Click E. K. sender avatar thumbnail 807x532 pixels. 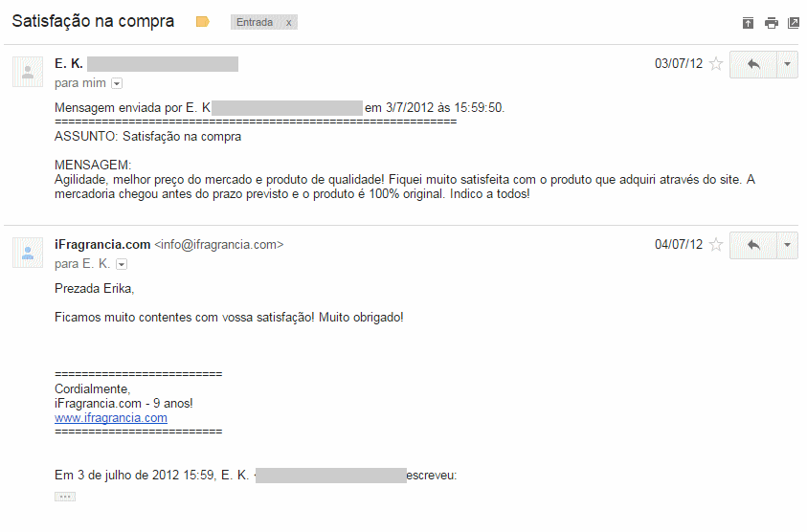(x=28, y=72)
